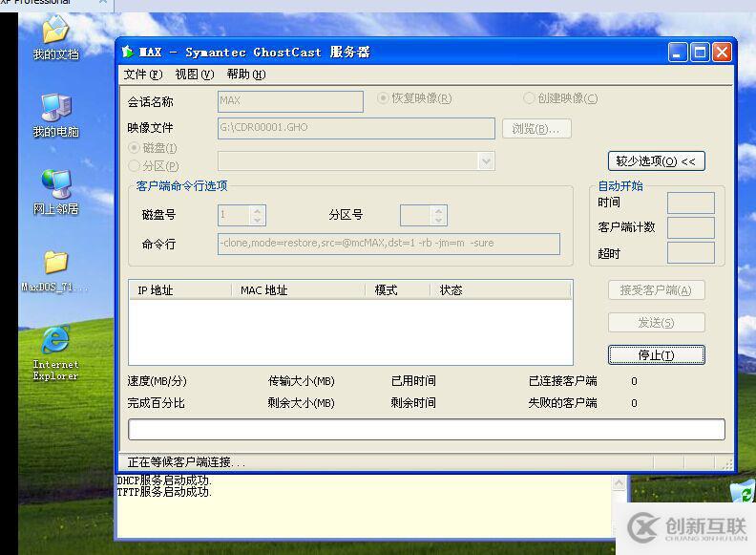This screenshot has width=756, height=555.
Task: Click the 超时 timeout input box
Action: (x=690, y=253)
